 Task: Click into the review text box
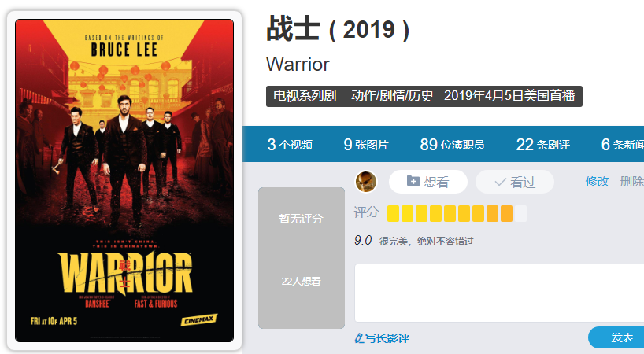(499, 293)
